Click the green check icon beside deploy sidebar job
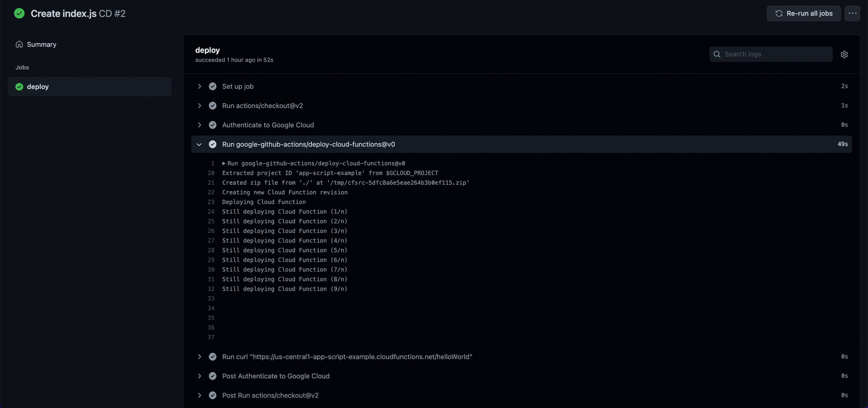 pyautogui.click(x=19, y=86)
